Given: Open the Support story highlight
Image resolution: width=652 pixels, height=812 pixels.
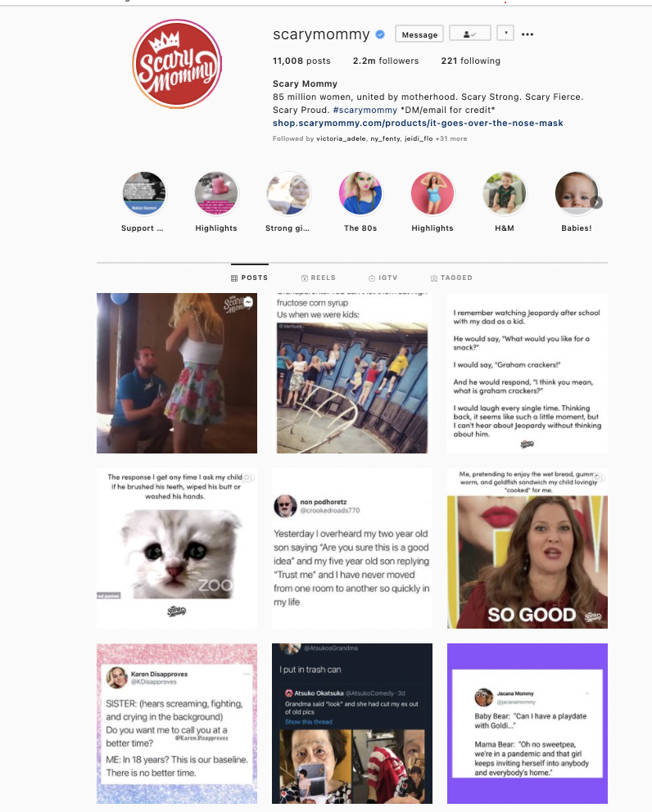Looking at the screenshot, I should (x=144, y=194).
